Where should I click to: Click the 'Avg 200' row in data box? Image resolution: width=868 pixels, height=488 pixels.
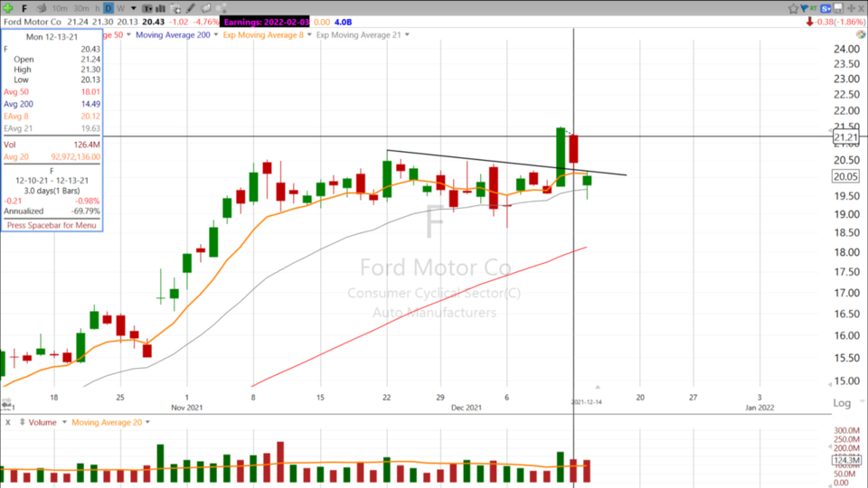point(52,104)
